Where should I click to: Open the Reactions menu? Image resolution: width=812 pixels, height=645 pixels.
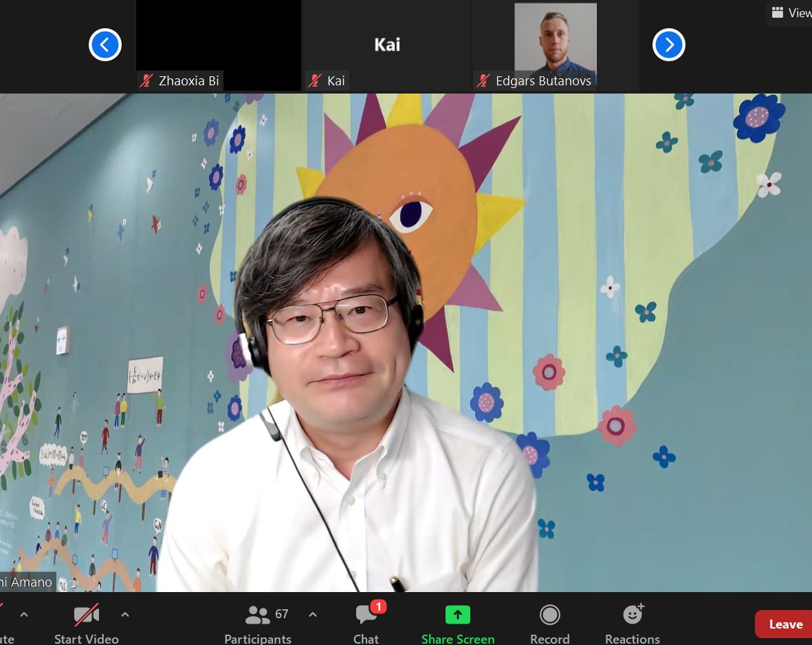pos(633,624)
